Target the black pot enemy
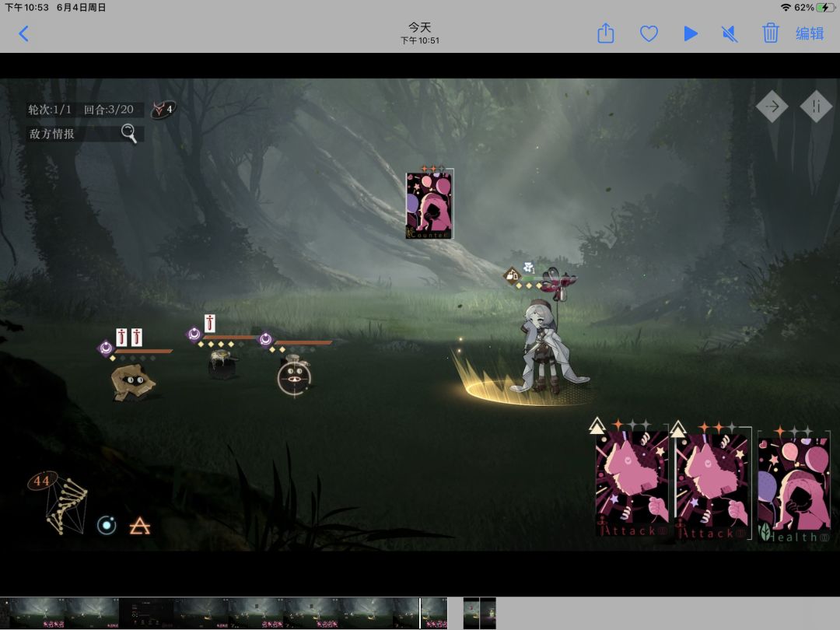Screen dimensions: 840x630 pos(222,364)
